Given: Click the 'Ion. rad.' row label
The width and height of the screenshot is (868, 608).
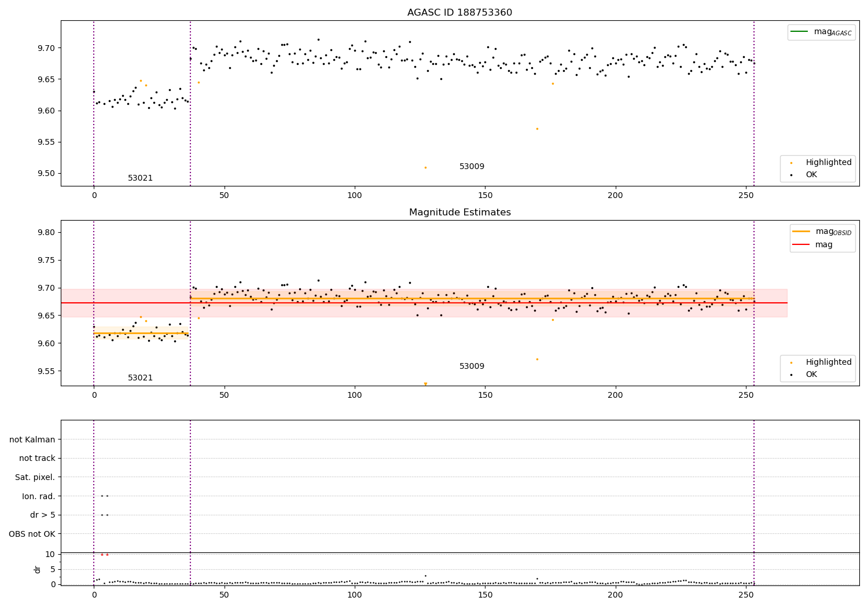Looking at the screenshot, I should [x=39, y=497].
